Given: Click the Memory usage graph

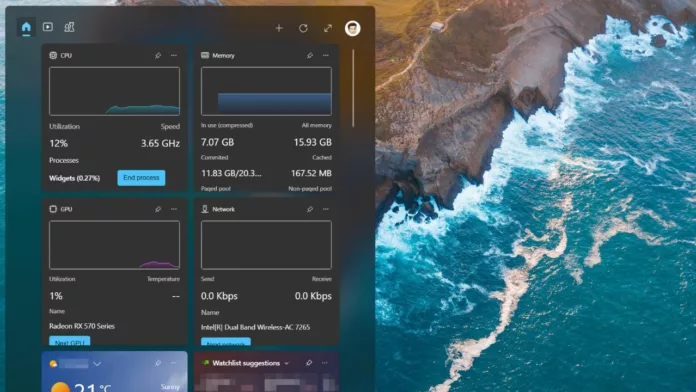Looking at the screenshot, I should click(x=266, y=91).
